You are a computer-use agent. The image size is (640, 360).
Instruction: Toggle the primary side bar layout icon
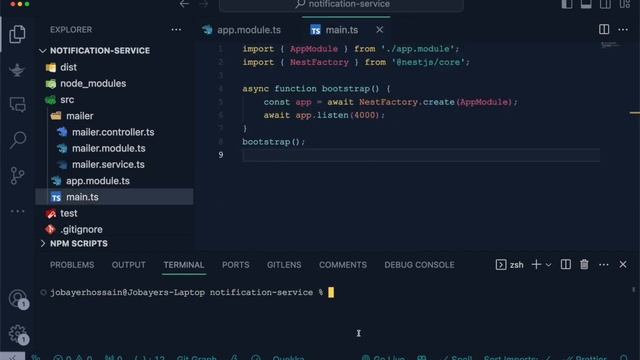567,4
